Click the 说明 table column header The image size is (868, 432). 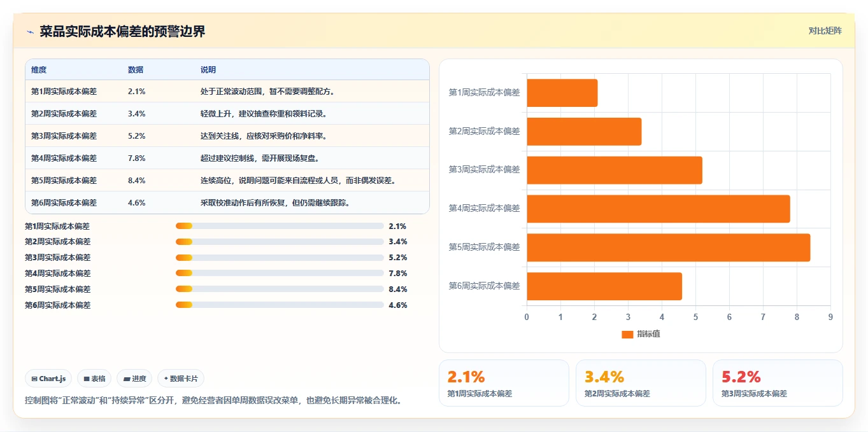[208, 70]
